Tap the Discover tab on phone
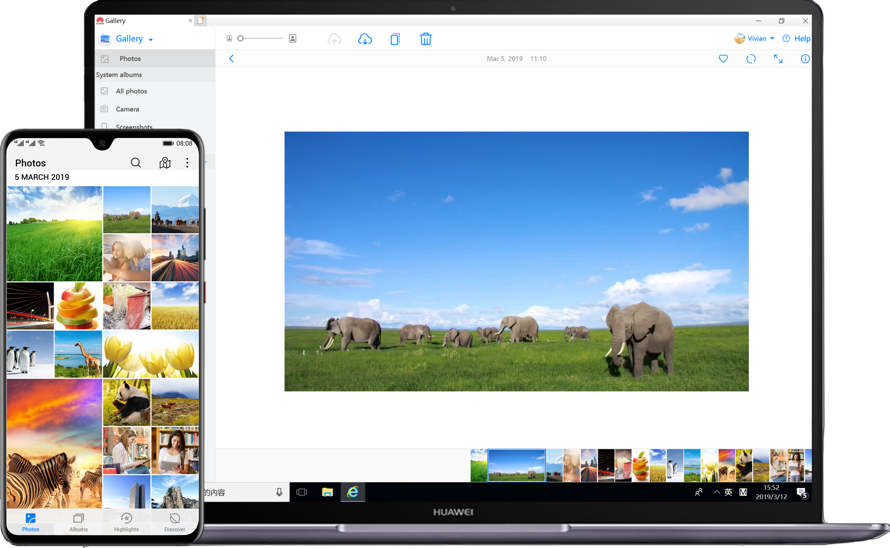 (x=175, y=522)
